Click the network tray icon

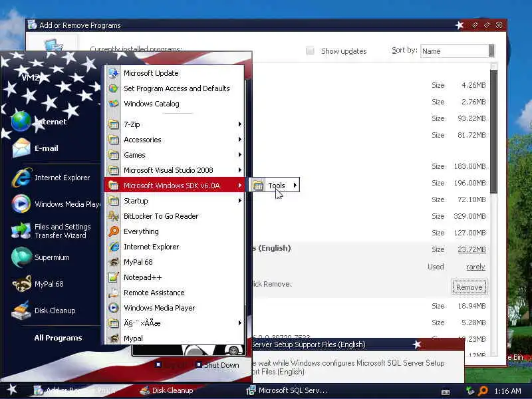click(470, 391)
